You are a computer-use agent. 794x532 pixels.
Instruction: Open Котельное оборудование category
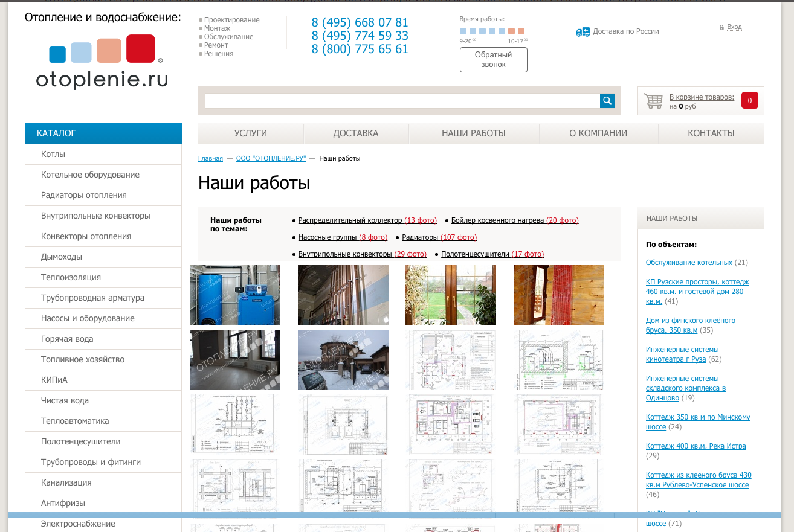[103, 175]
